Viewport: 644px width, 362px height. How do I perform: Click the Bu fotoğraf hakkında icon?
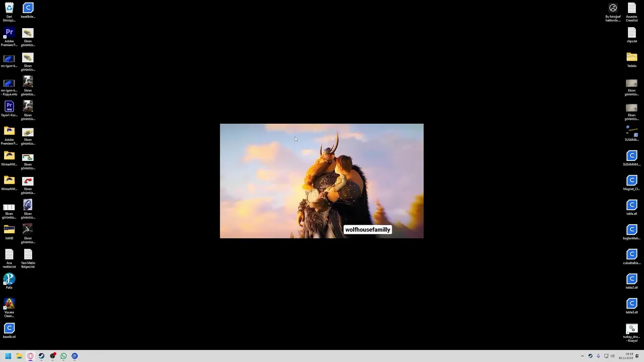point(613,12)
